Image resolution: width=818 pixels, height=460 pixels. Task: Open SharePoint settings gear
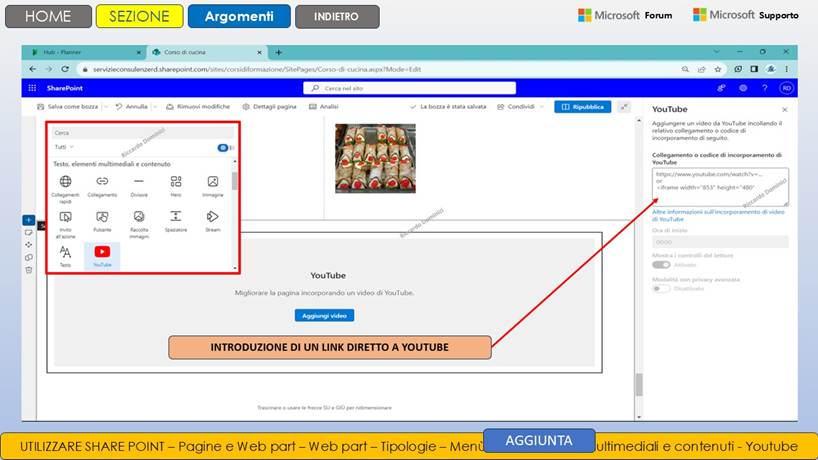pyautogui.click(x=743, y=88)
